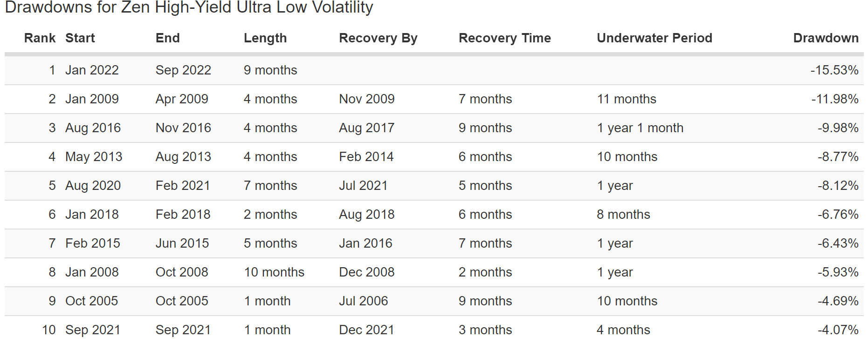Viewport: 868px width, 344px height.
Task: Select the Jan 2022 start date cell
Action: pyautogui.click(x=92, y=70)
